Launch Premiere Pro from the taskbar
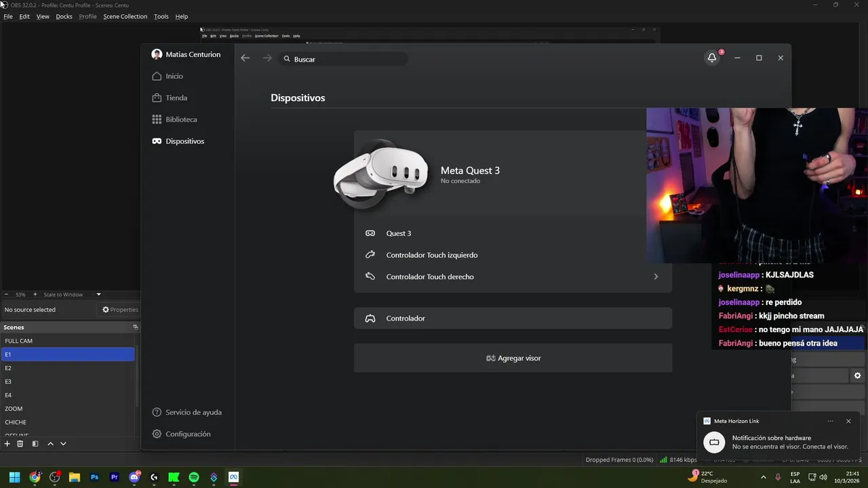 pyautogui.click(x=114, y=477)
